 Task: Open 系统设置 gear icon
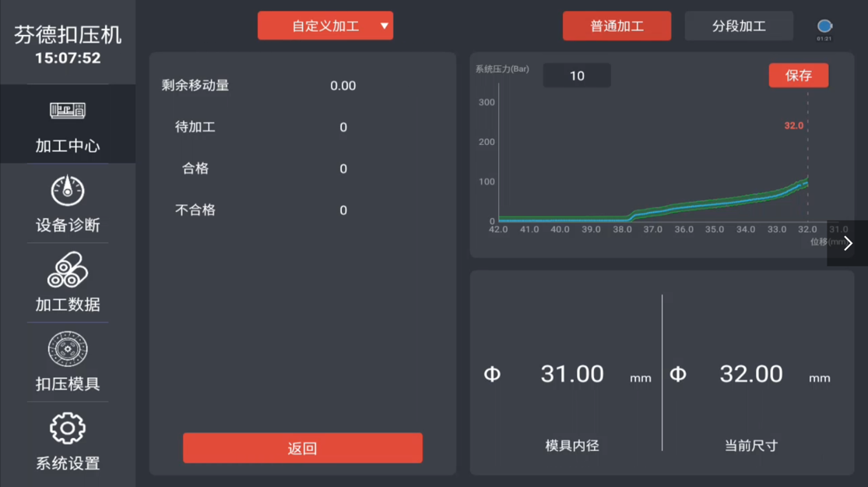[x=68, y=429]
